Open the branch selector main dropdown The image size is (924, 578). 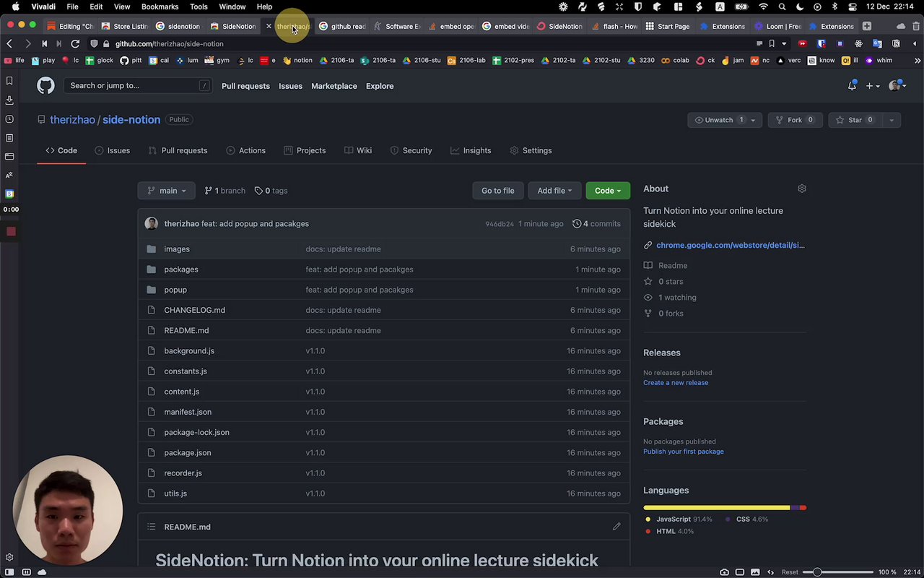coord(167,191)
